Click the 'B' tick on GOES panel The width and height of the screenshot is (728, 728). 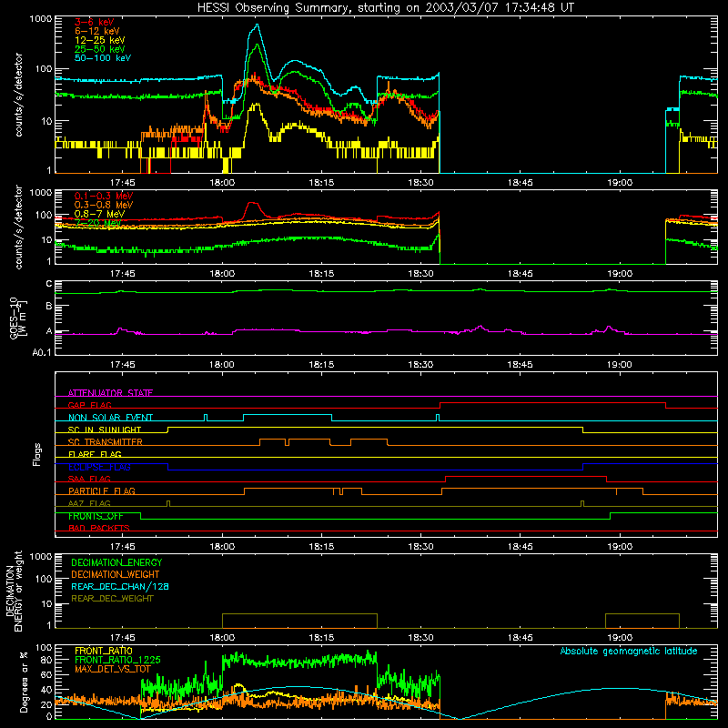(x=49, y=306)
